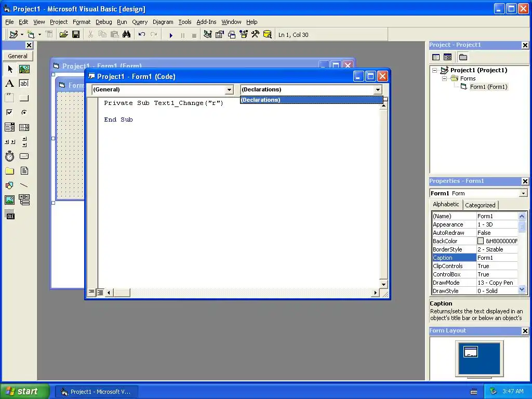
Task: Select the Image control tool
Action: pos(10,200)
